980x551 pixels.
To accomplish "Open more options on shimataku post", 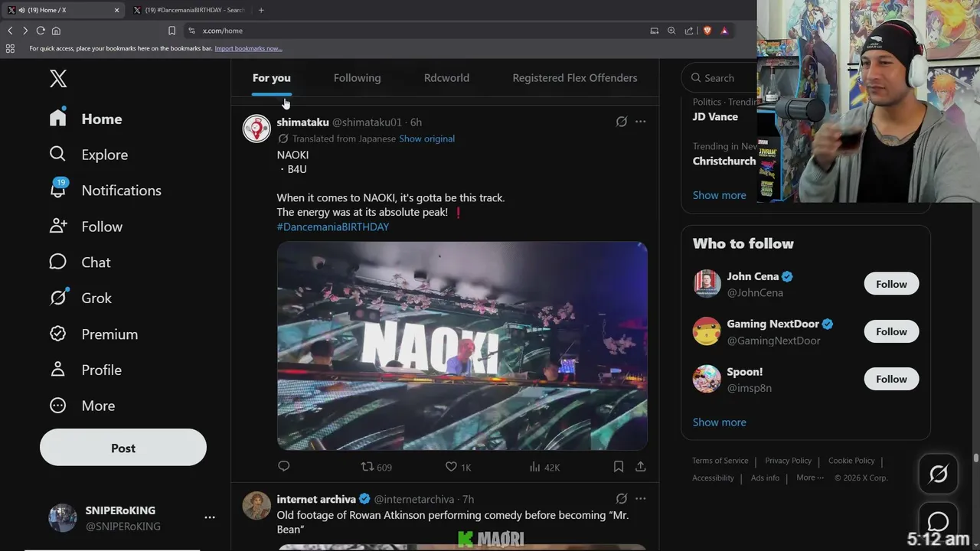I will tap(641, 122).
